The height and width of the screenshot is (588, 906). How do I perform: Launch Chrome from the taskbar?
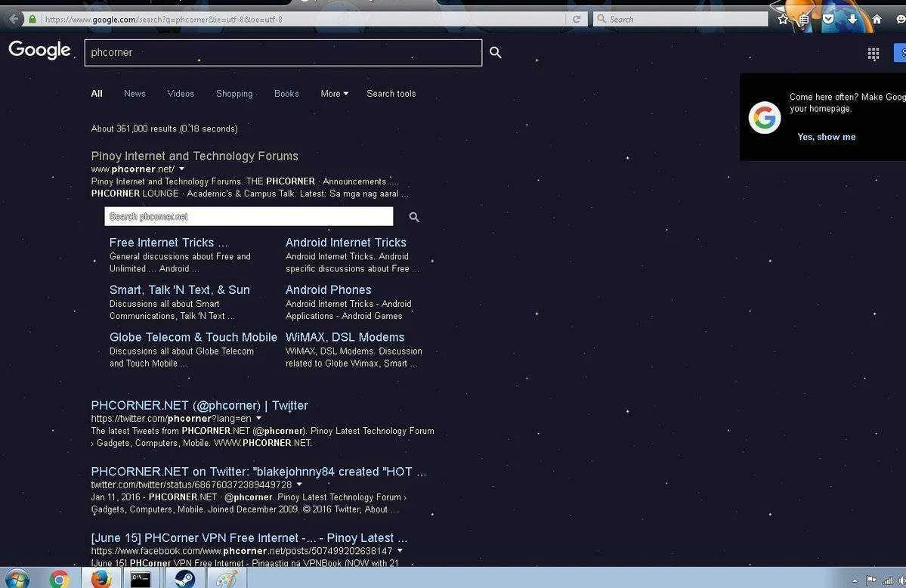[x=59, y=578]
